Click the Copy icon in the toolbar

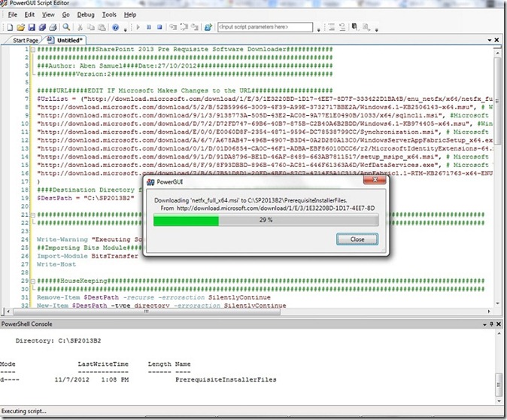point(91,28)
